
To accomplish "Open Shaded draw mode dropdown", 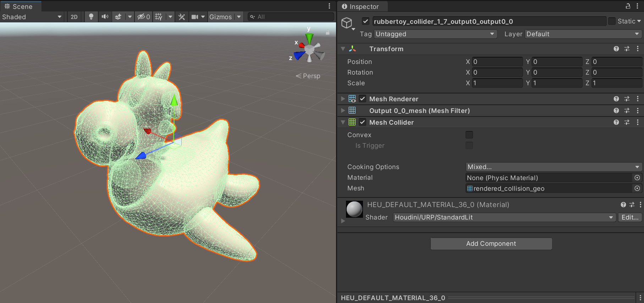I will [32, 17].
